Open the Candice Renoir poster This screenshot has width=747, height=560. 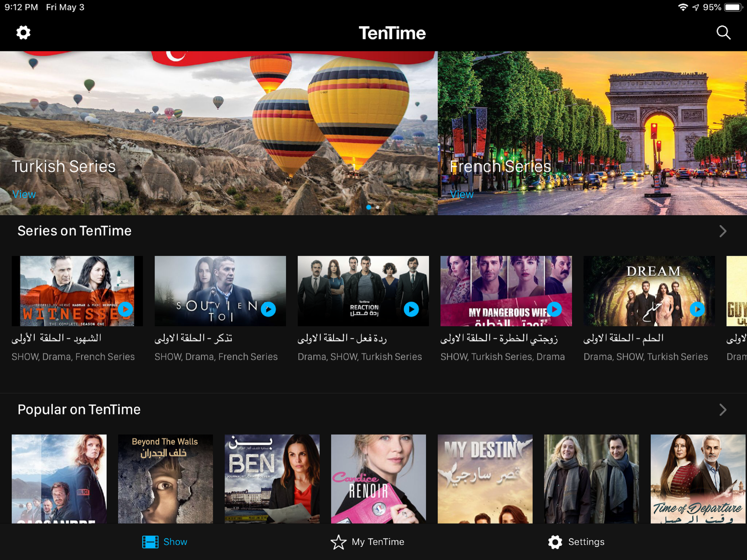coord(378,479)
